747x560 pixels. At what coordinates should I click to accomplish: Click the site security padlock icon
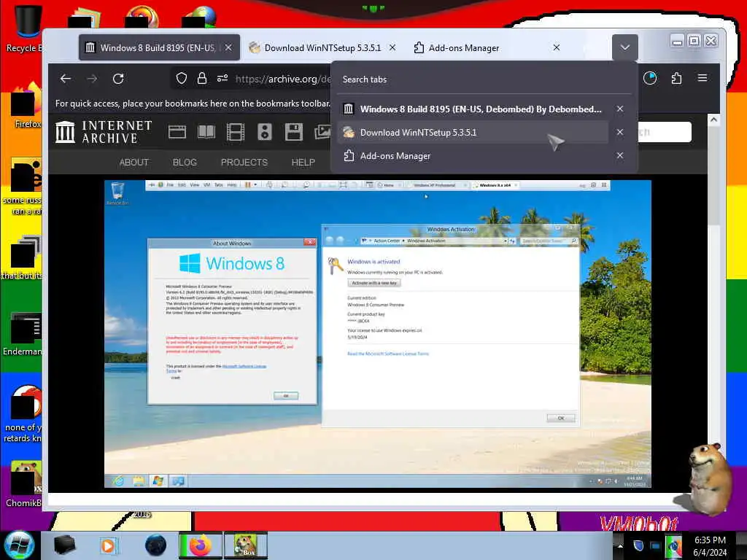pos(202,78)
